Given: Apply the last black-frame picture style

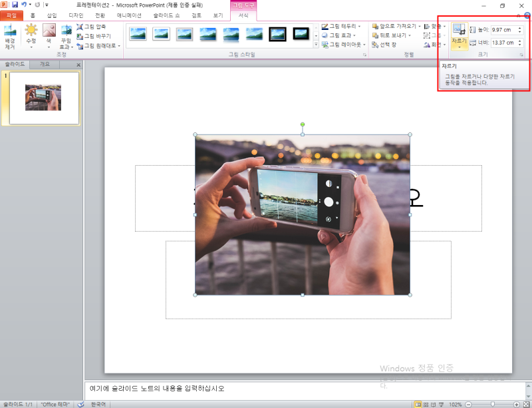Looking at the screenshot, I should click(301, 34).
